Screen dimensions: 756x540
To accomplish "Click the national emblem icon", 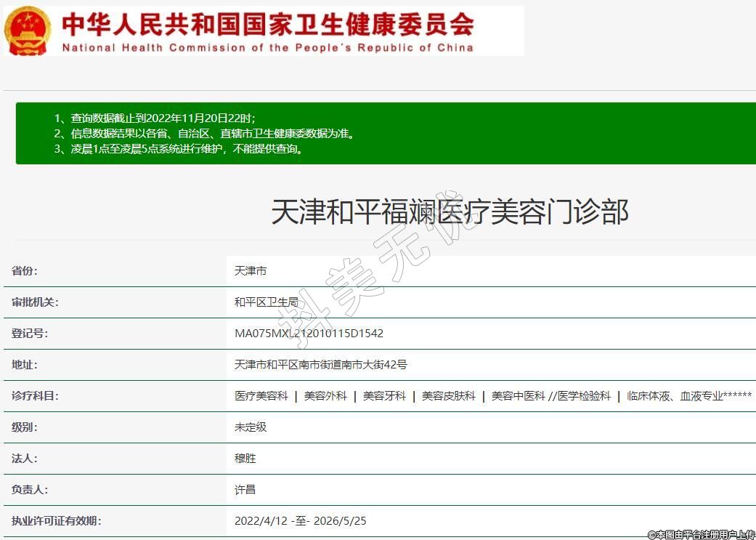I will pos(28,31).
